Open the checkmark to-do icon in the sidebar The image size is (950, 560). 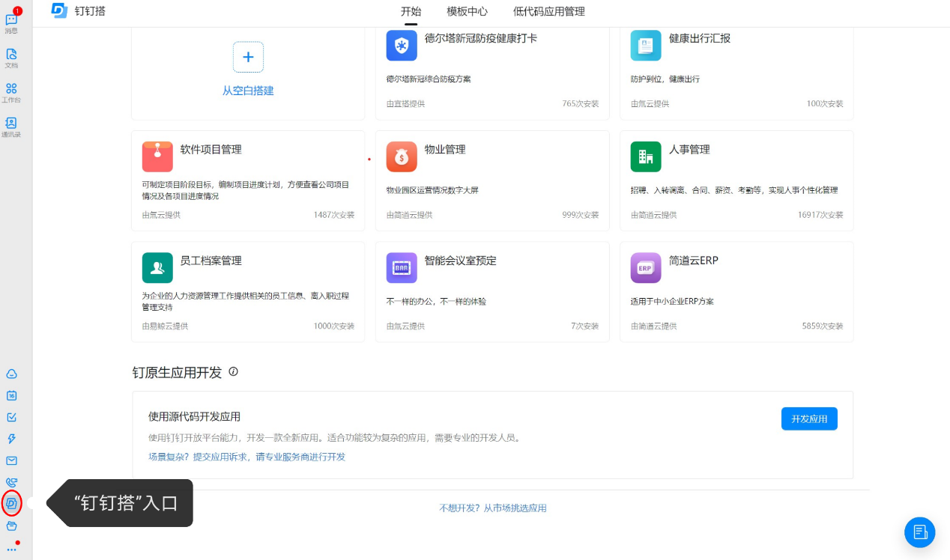(x=11, y=417)
